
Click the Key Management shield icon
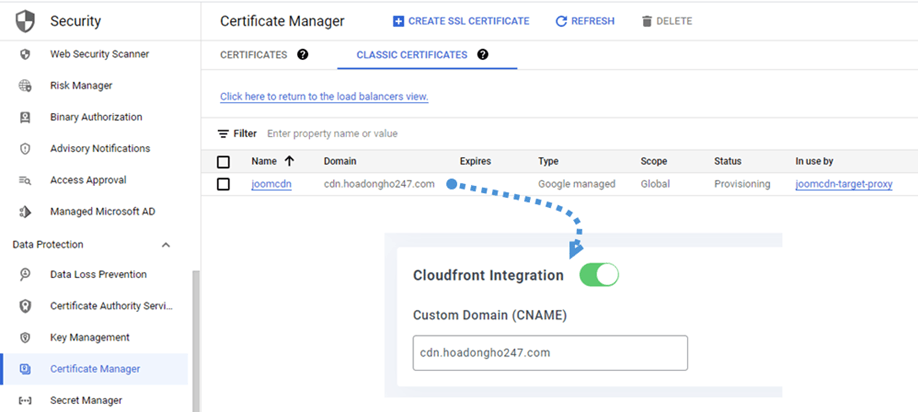pyautogui.click(x=25, y=337)
